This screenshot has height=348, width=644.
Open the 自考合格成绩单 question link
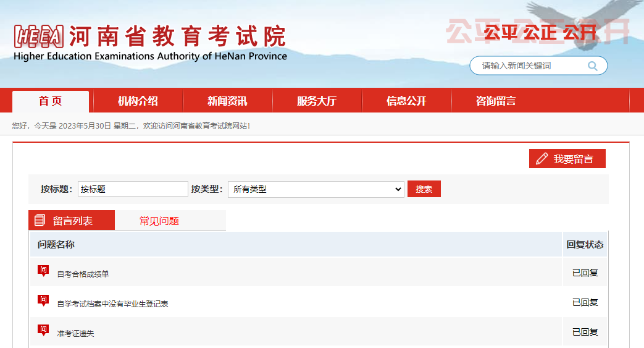click(83, 274)
